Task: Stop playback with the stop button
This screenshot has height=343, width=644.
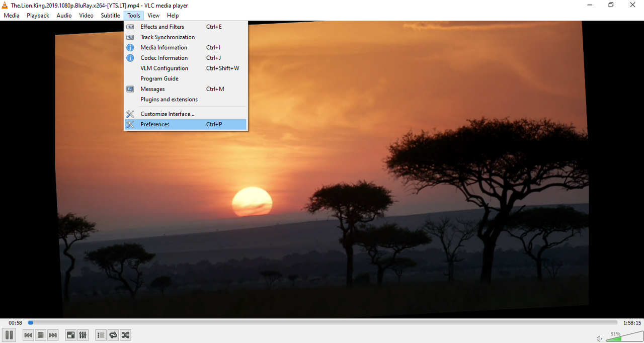Action: pos(41,335)
